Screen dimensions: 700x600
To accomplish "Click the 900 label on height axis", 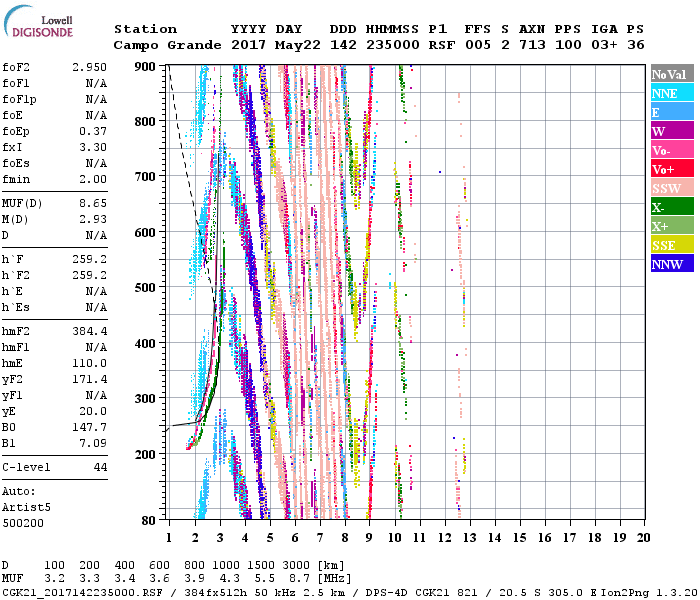I will click(x=146, y=66).
